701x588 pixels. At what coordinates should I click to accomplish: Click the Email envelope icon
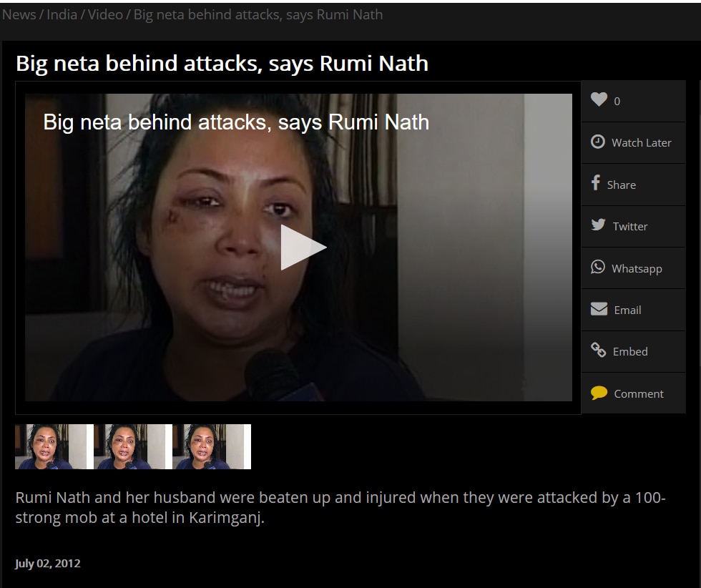pyautogui.click(x=599, y=309)
